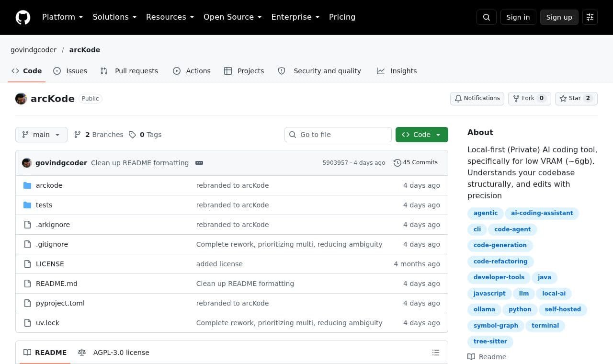The width and height of the screenshot is (613, 364).
Task: Open the Pricing link
Action: (x=342, y=17)
